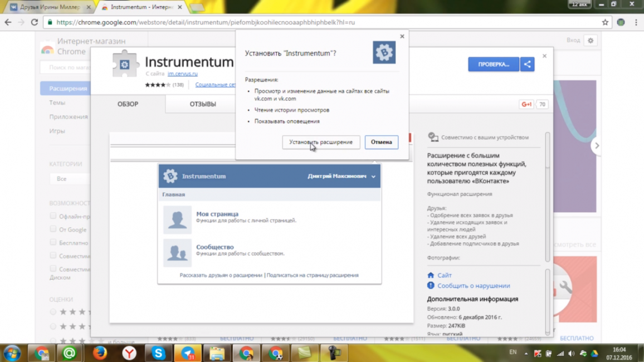Check the От Google filter option

[53, 229]
